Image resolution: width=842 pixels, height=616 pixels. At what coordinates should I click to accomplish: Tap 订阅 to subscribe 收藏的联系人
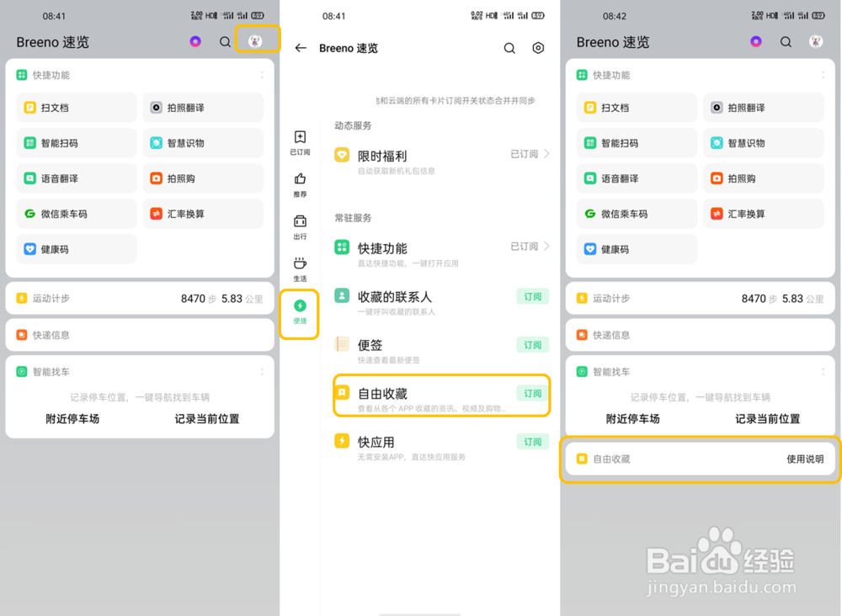(x=532, y=296)
